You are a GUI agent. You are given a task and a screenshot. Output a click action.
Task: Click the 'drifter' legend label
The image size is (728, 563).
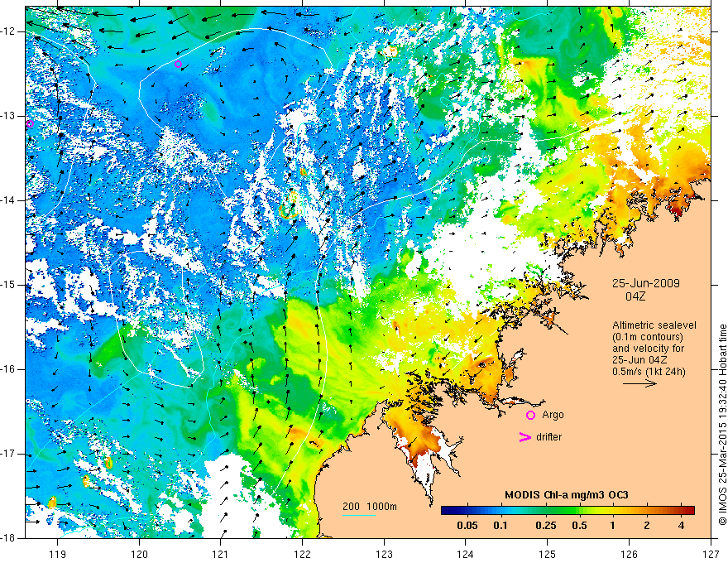point(548,437)
